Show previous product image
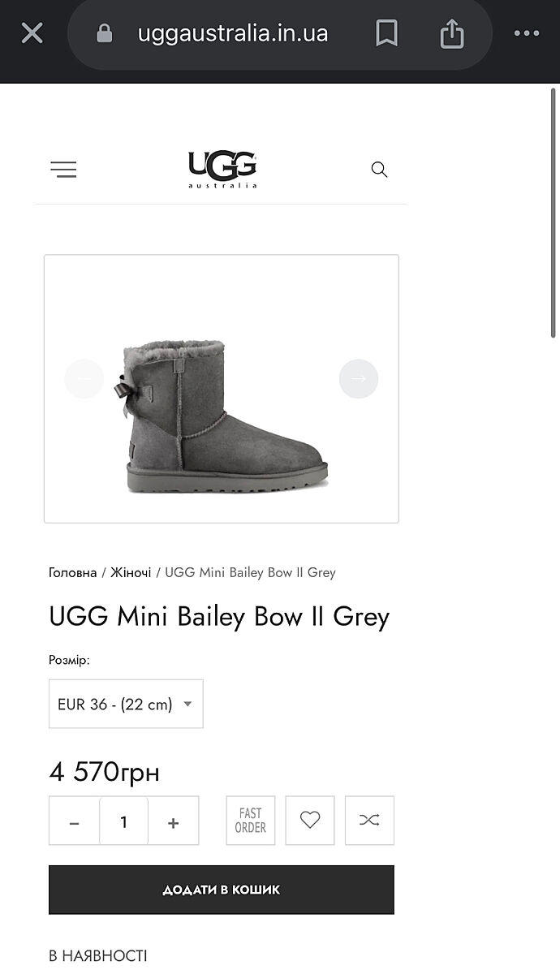This screenshot has width=560, height=974. click(x=84, y=378)
